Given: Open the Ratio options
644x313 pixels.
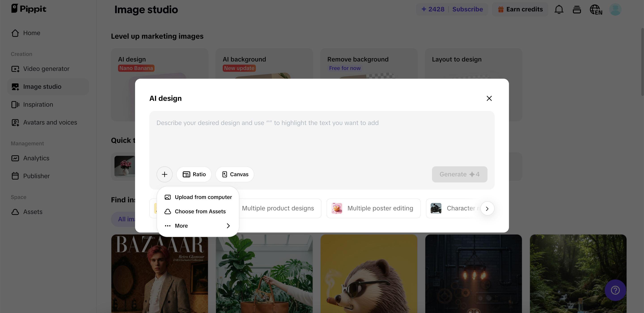Looking at the screenshot, I should coord(194,174).
